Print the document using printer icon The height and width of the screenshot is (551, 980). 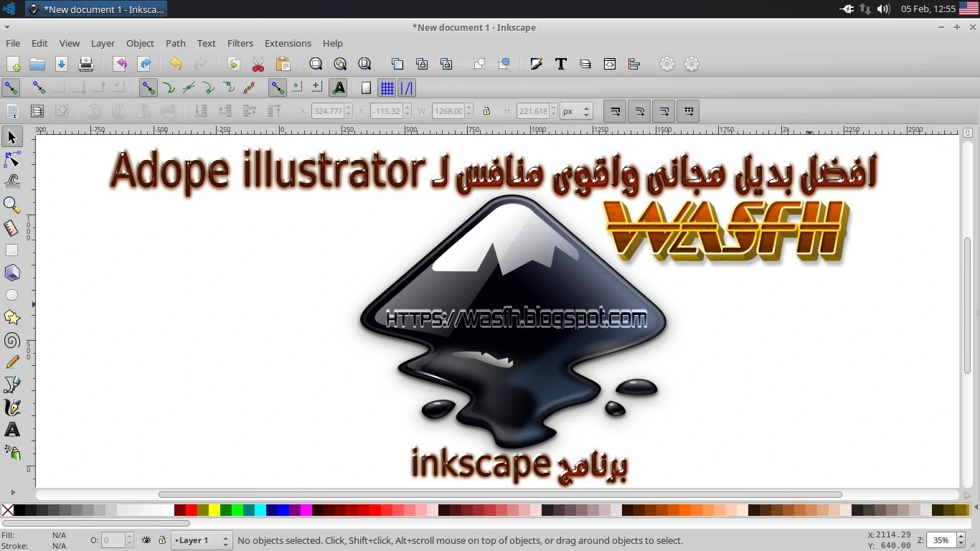coord(86,64)
